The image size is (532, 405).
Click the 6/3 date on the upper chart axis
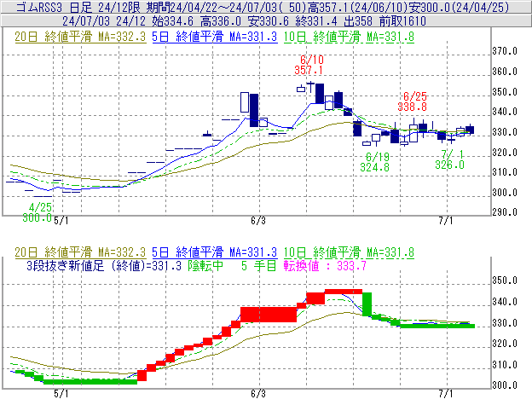click(258, 219)
